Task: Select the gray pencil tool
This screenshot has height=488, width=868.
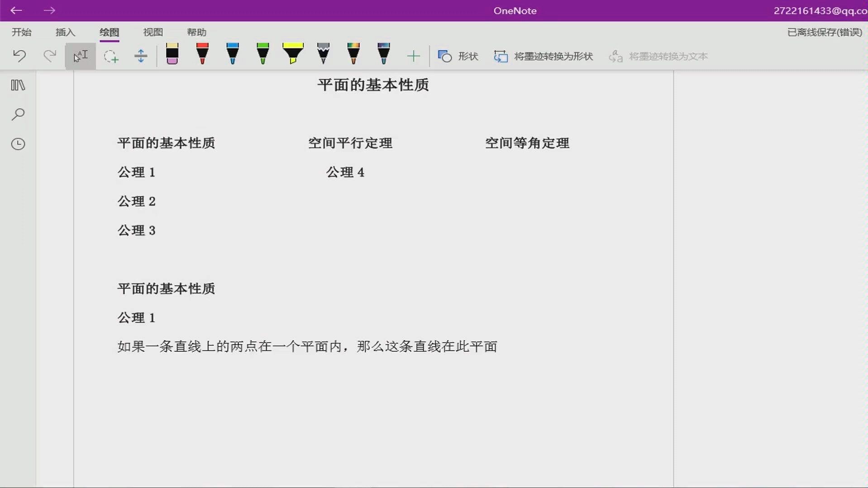Action: (323, 54)
